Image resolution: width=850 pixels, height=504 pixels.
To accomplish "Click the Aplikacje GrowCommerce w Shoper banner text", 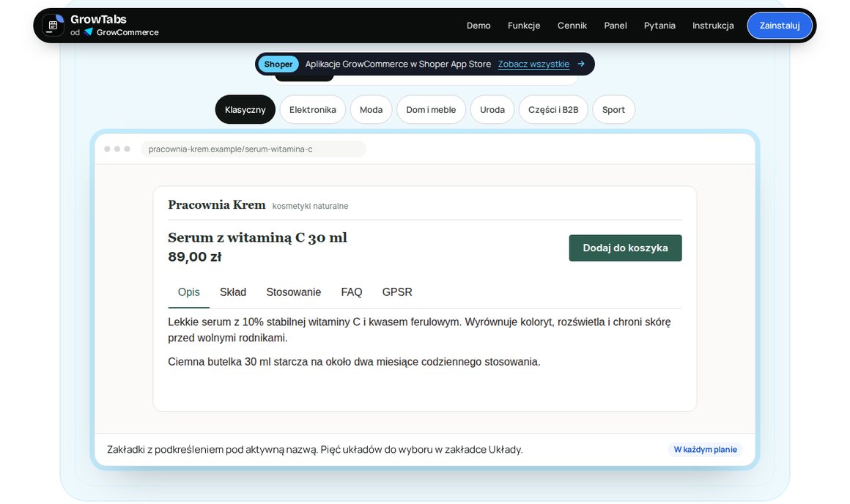I will pos(398,64).
